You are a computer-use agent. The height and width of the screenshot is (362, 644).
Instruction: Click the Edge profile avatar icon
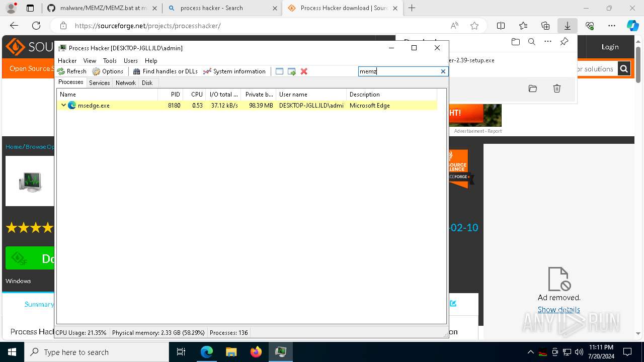point(11,8)
